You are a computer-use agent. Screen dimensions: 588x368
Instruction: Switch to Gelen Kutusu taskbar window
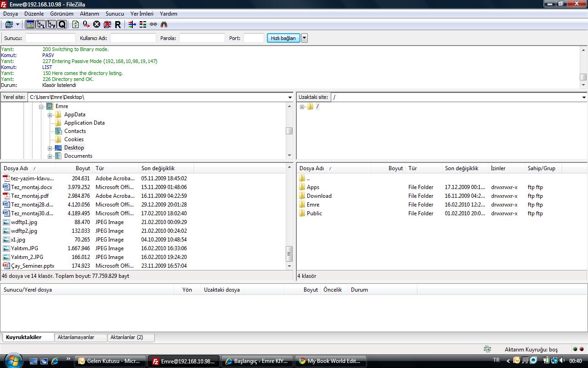(110, 361)
